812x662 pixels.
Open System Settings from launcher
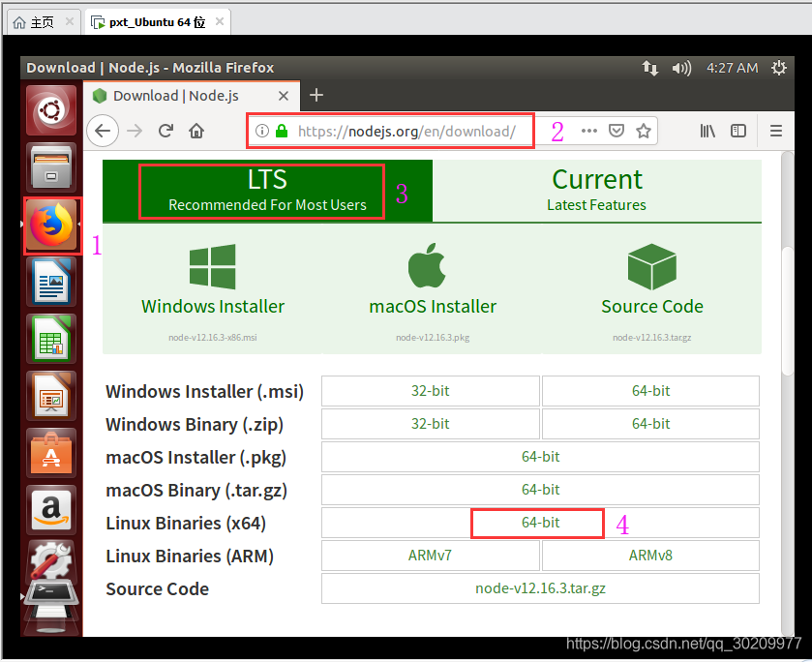[x=51, y=559]
